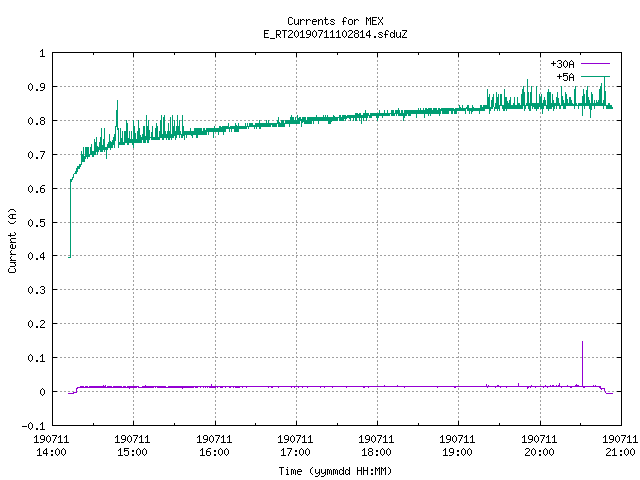Click the y-axis label 'Current (A)'

click(12, 240)
